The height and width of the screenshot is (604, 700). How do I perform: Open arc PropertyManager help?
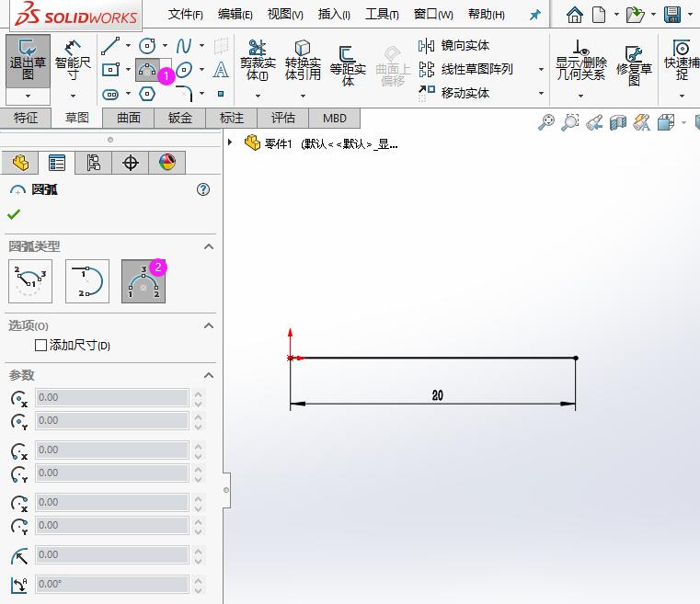pyautogui.click(x=203, y=189)
